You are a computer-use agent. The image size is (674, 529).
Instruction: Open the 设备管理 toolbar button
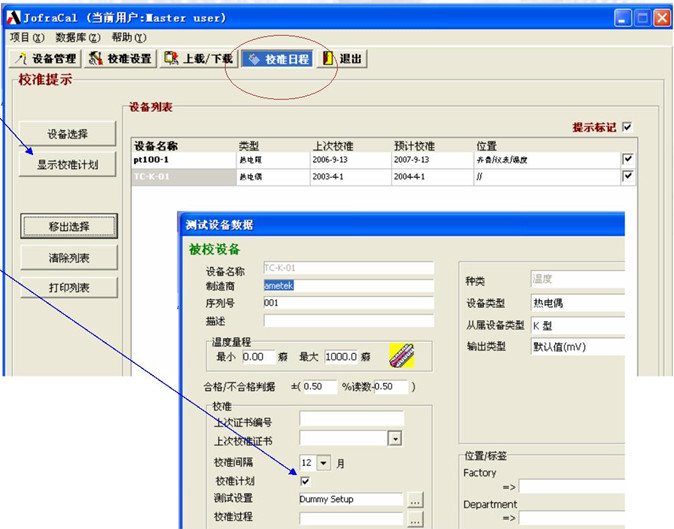45,58
